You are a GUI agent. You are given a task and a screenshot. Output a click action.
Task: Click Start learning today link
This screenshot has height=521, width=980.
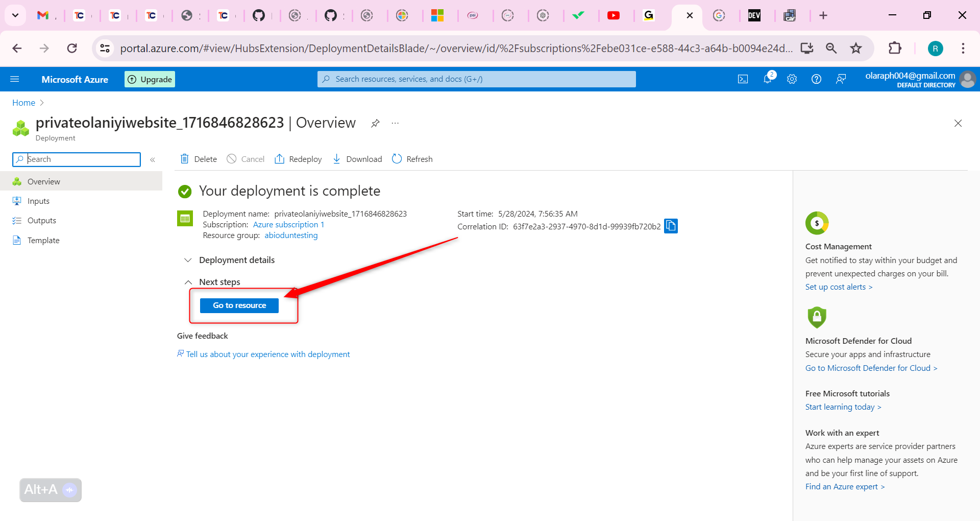point(843,407)
